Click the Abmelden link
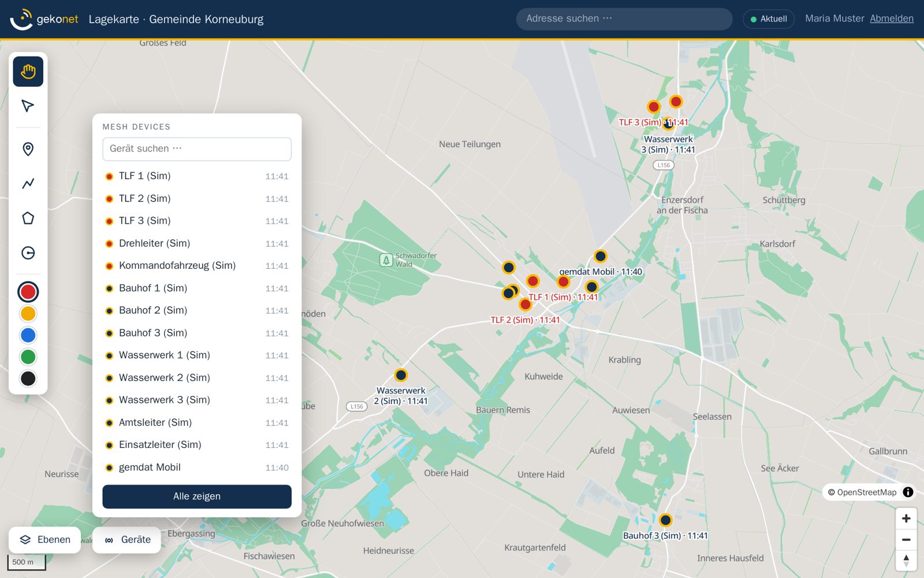The image size is (924, 578). [x=892, y=18]
